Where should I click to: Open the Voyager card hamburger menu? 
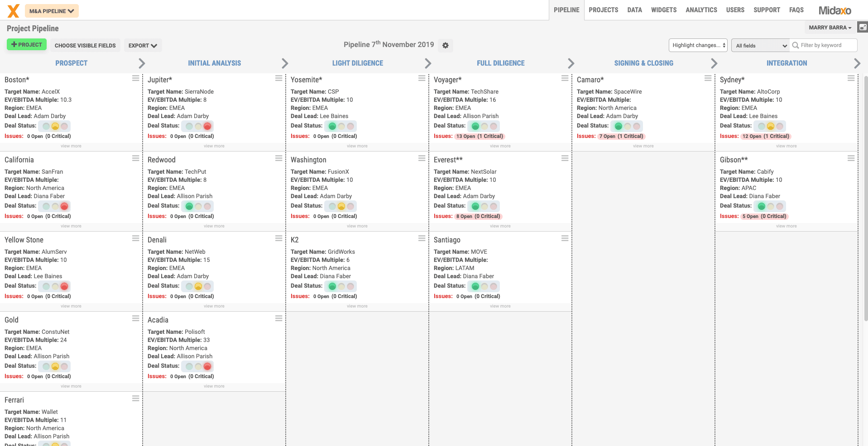click(565, 78)
